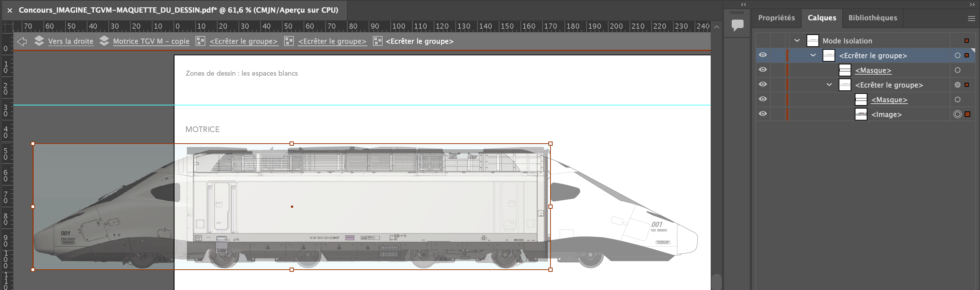Viewport: 980px width, 290px height.
Task: Hide the <Image> layer using its eye icon
Action: [763, 114]
